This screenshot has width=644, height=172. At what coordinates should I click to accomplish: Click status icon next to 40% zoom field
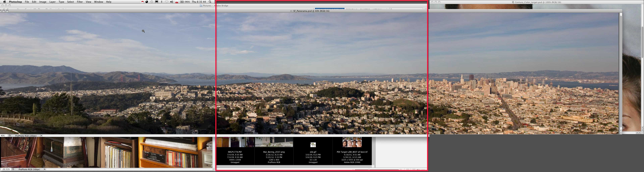[10, 136]
